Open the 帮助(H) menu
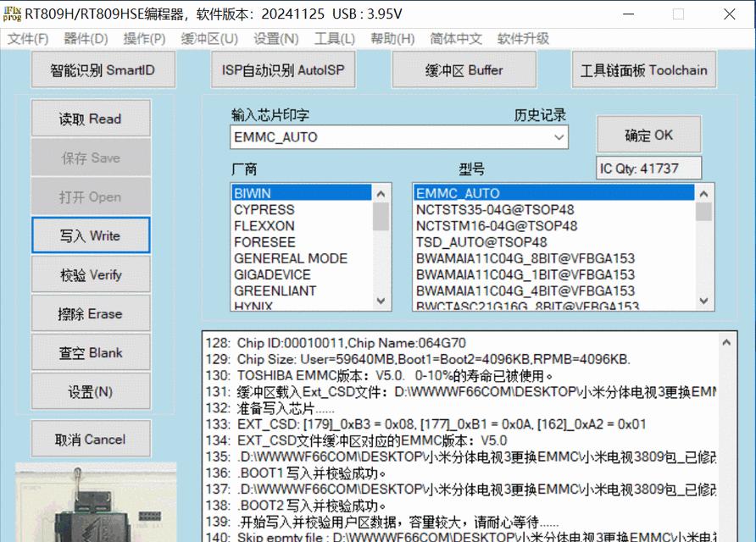Screen dimensions: 756x542 point(392,39)
